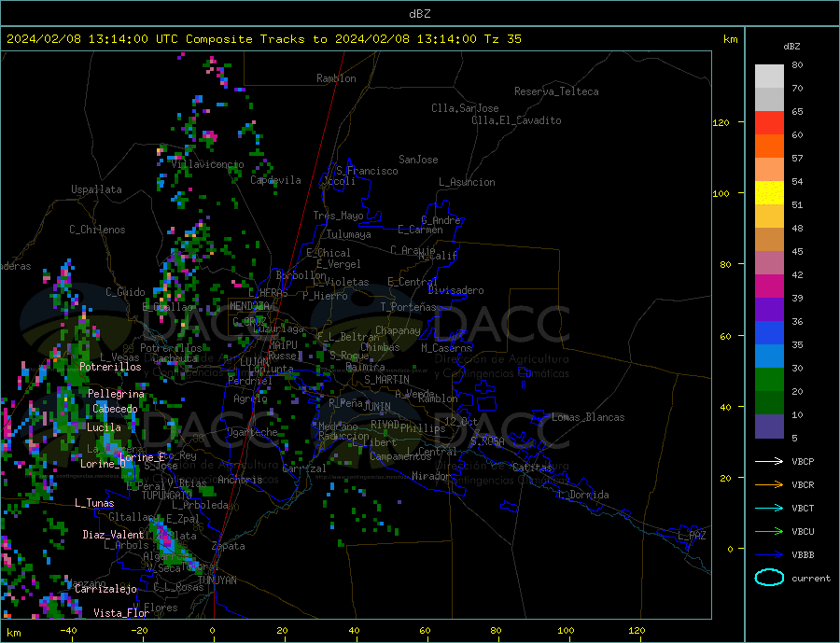Click the JUNIN place label
The image size is (840, 643).
coord(377,407)
